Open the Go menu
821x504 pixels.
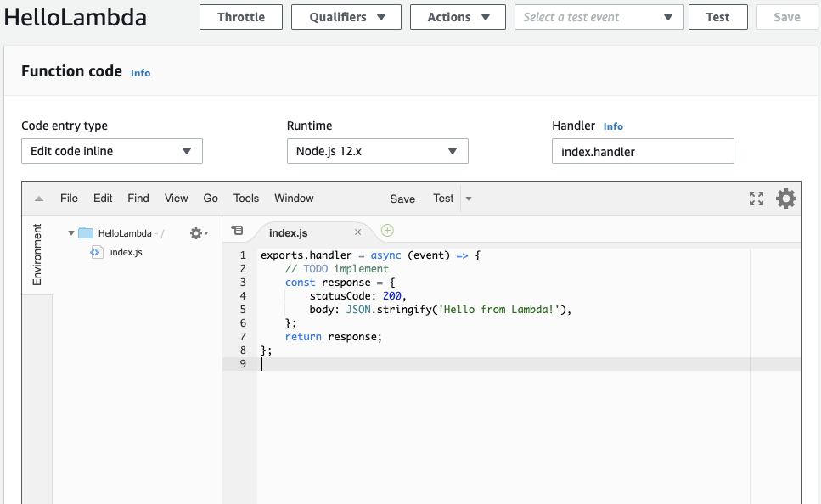(x=211, y=199)
